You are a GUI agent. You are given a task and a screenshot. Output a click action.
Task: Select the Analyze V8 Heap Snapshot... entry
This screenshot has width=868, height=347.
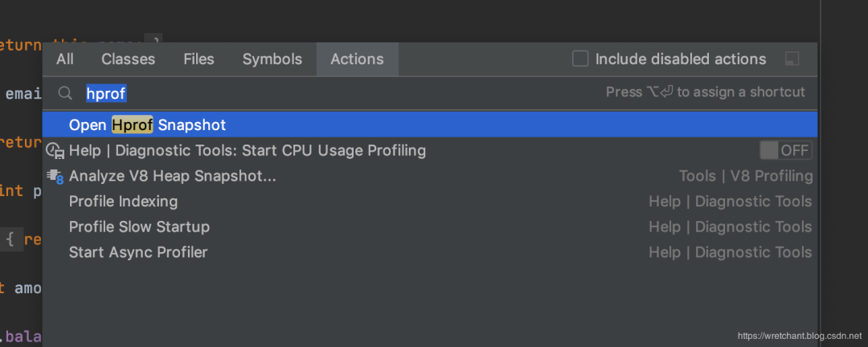click(429, 177)
